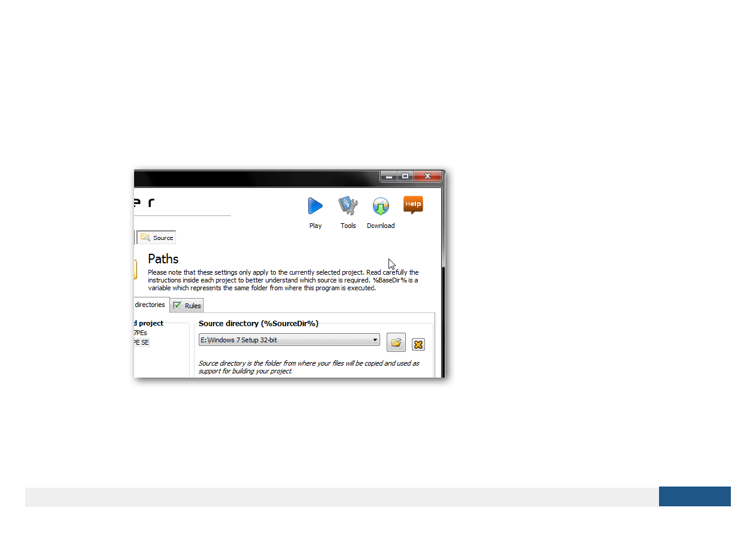Clear source directory with yellow X icon
The image size is (756, 535).
click(x=418, y=344)
